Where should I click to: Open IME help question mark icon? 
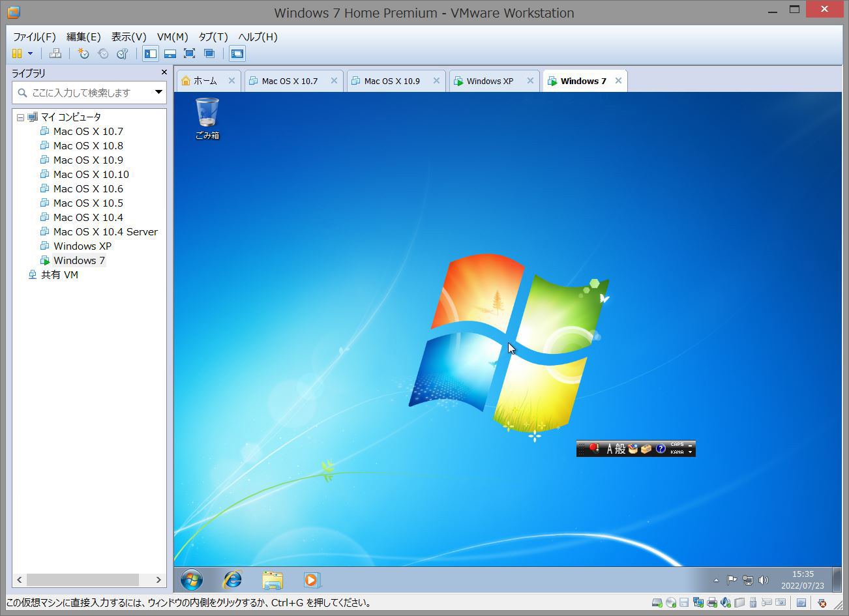(x=661, y=448)
